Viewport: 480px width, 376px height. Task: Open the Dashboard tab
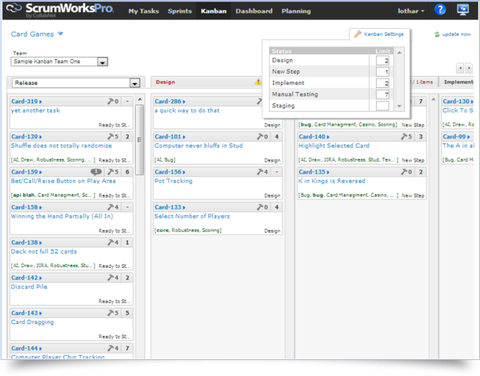254,11
